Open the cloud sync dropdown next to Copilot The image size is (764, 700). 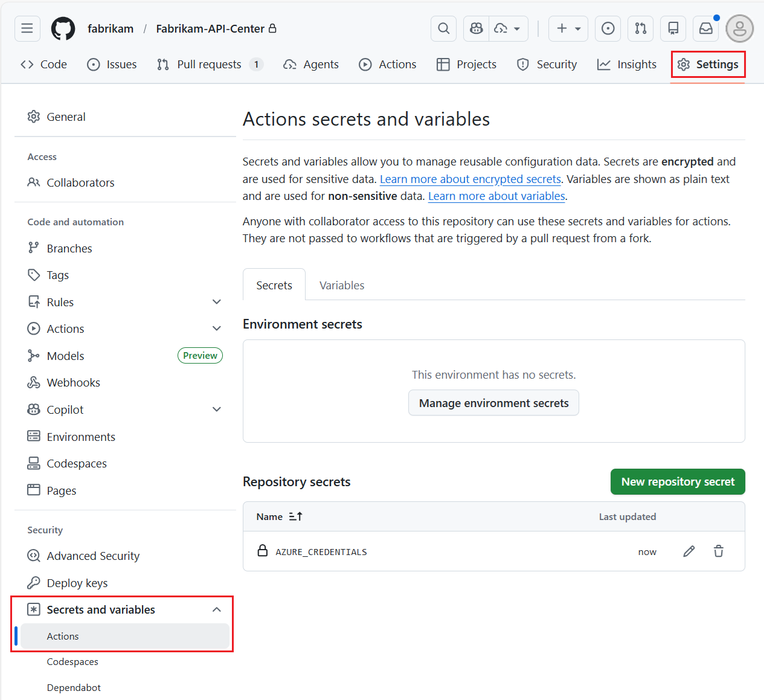coord(509,28)
